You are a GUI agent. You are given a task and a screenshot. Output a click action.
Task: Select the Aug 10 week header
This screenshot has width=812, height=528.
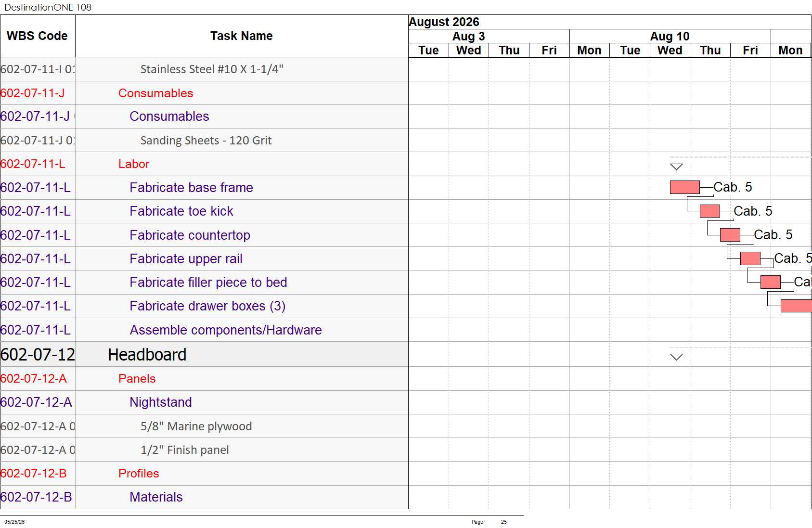(670, 36)
